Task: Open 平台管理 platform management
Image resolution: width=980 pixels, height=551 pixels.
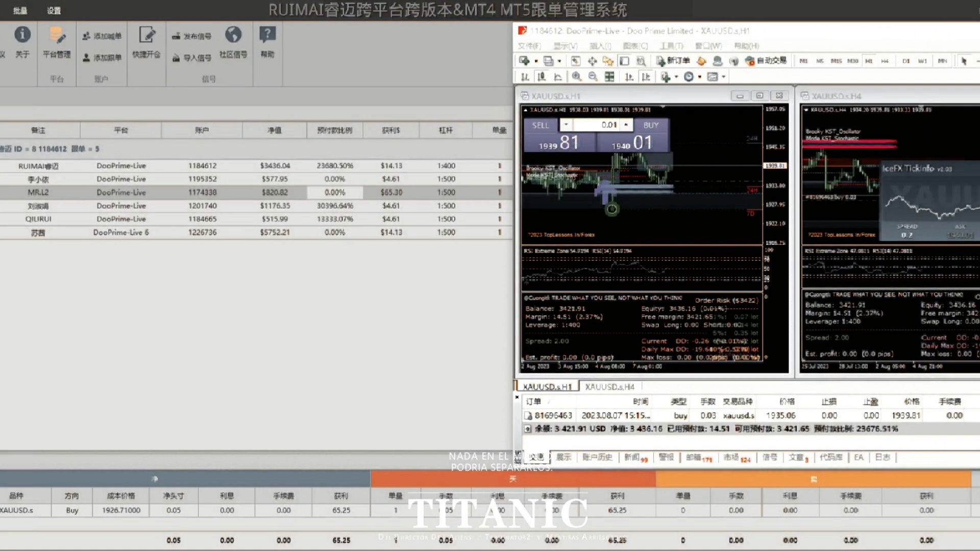Action: point(57,36)
